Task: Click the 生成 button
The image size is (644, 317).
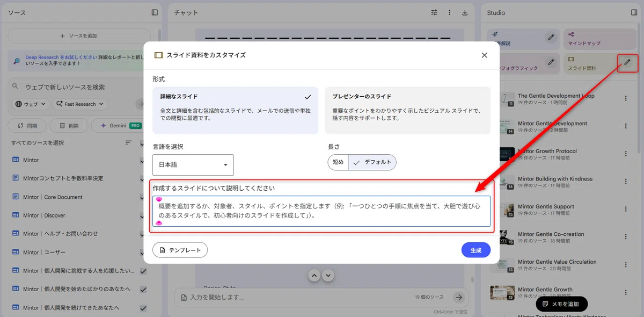Action: [x=476, y=250]
